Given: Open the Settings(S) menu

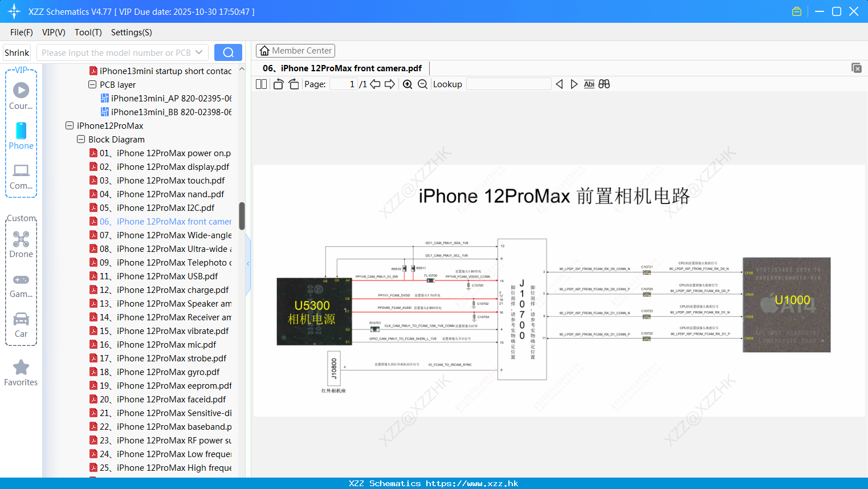Looking at the screenshot, I should (x=132, y=32).
